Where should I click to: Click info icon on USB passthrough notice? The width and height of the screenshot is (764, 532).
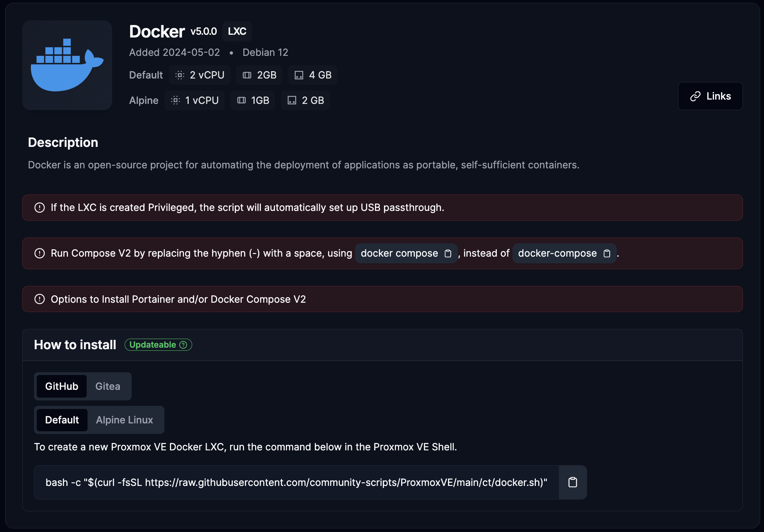point(39,207)
